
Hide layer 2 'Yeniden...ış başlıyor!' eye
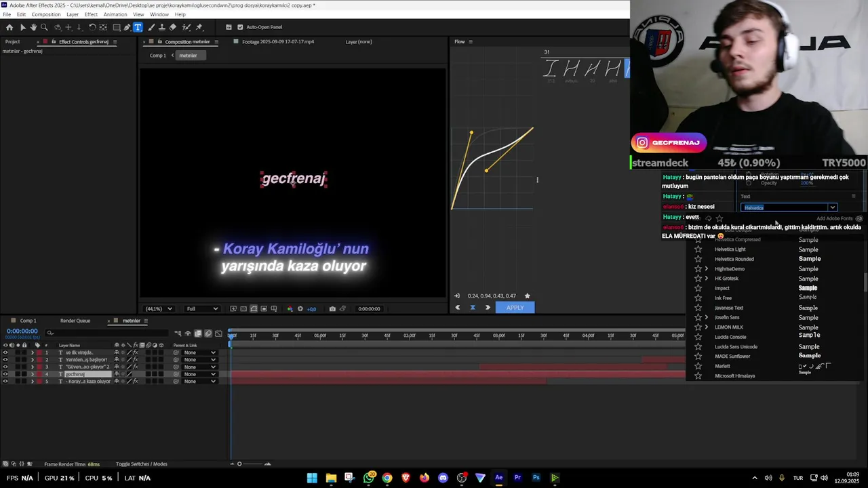[x=5, y=360]
